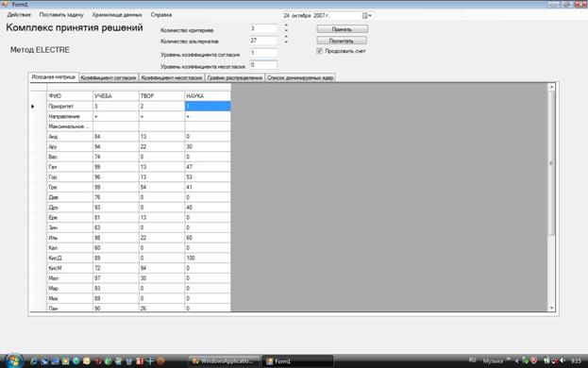Click the УЧЕБА column header
The height and width of the screenshot is (368, 588).
coord(115,96)
